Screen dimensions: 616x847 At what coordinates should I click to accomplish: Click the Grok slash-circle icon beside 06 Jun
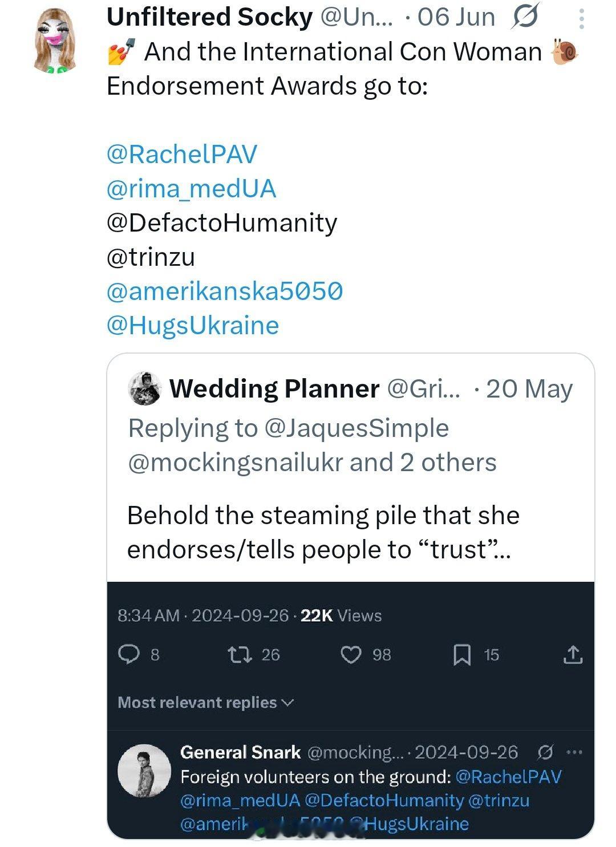(525, 17)
